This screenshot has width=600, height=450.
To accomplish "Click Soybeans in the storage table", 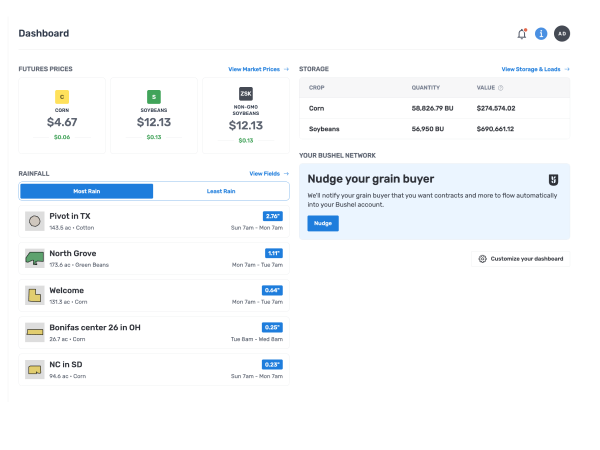I will (324, 129).
